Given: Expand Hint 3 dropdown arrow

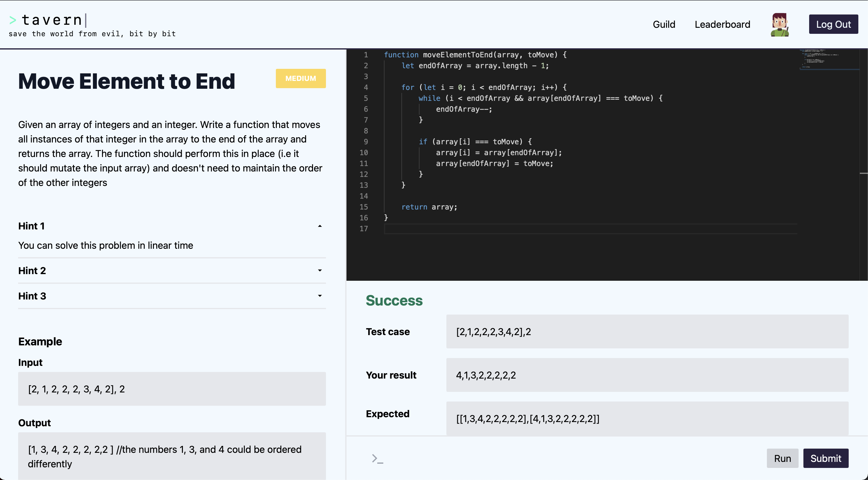Looking at the screenshot, I should click(x=319, y=296).
